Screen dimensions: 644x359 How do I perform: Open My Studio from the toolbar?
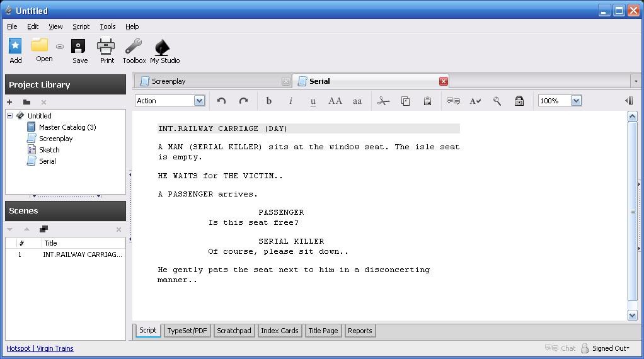(x=164, y=47)
